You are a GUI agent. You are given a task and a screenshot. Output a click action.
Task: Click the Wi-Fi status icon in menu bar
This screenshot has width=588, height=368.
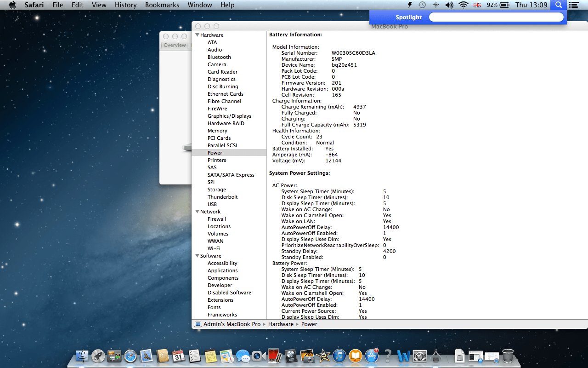[463, 5]
